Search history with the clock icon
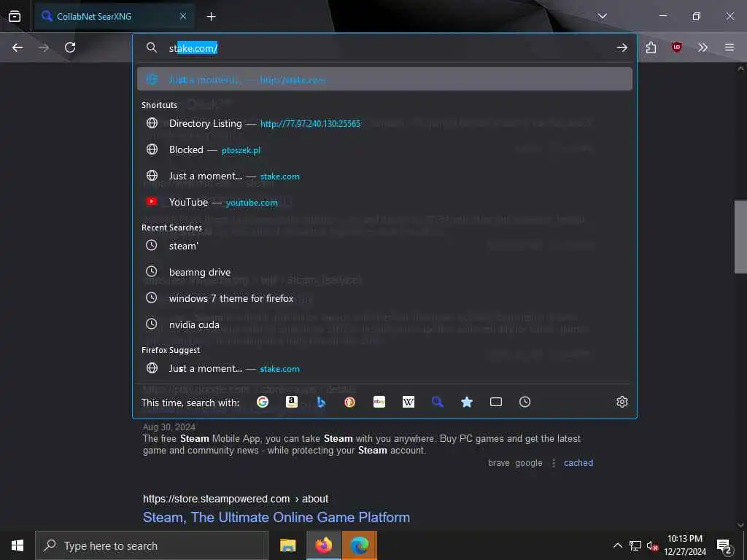The image size is (747, 560). pos(525,402)
